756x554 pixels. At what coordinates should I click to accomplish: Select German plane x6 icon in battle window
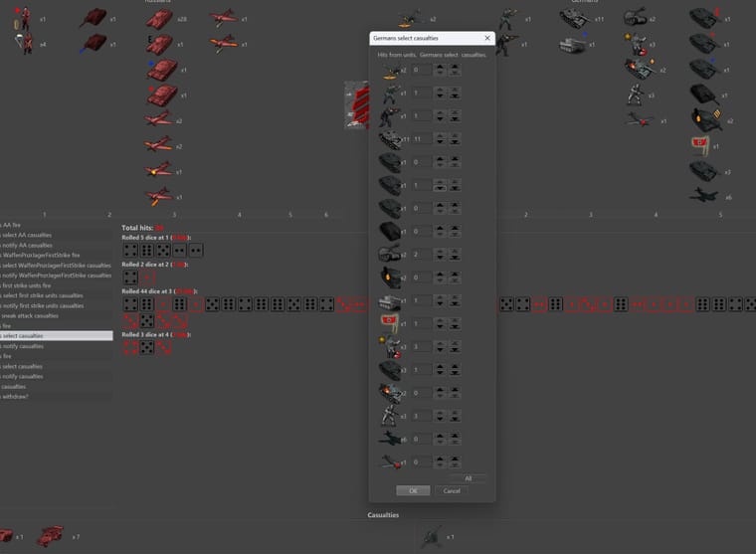704,196
